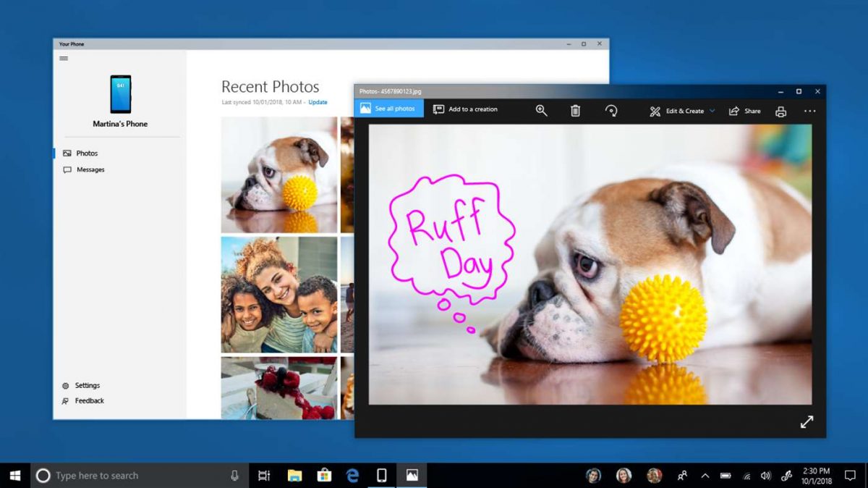Launch Microsoft Edge from the taskbar
Viewport: 868px width, 488px height.
coord(352,476)
